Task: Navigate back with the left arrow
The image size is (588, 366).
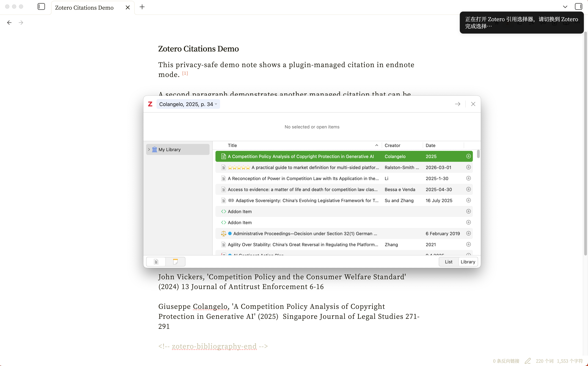Action: [9, 23]
